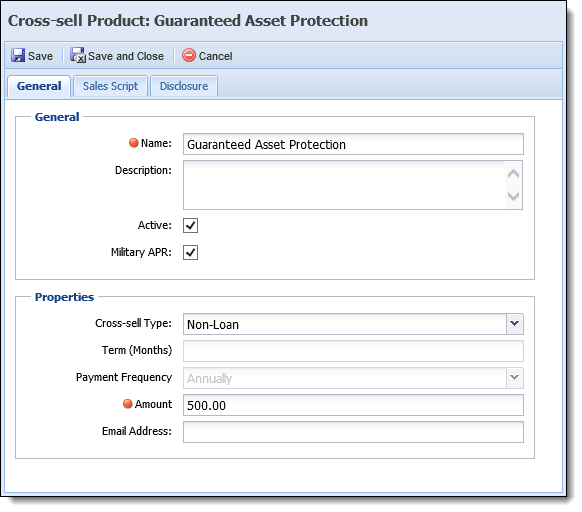Viewport: 582px width, 512px height.
Task: Select the General tab
Action: tap(39, 86)
